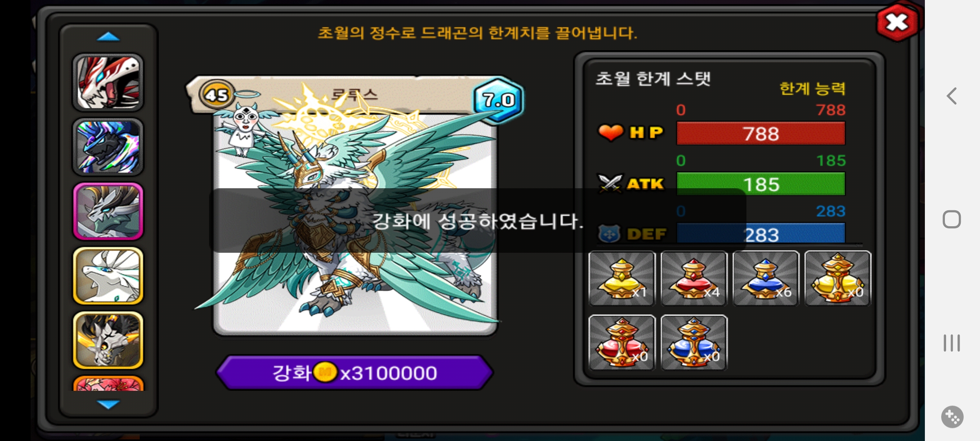
Task: Click the purple 강화 x3100000 button
Action: [x=354, y=372]
